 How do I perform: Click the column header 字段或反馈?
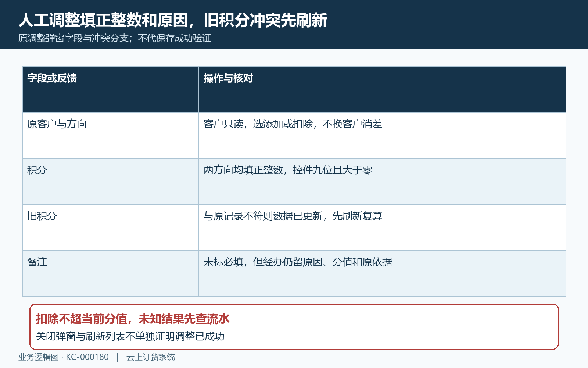[111, 89]
